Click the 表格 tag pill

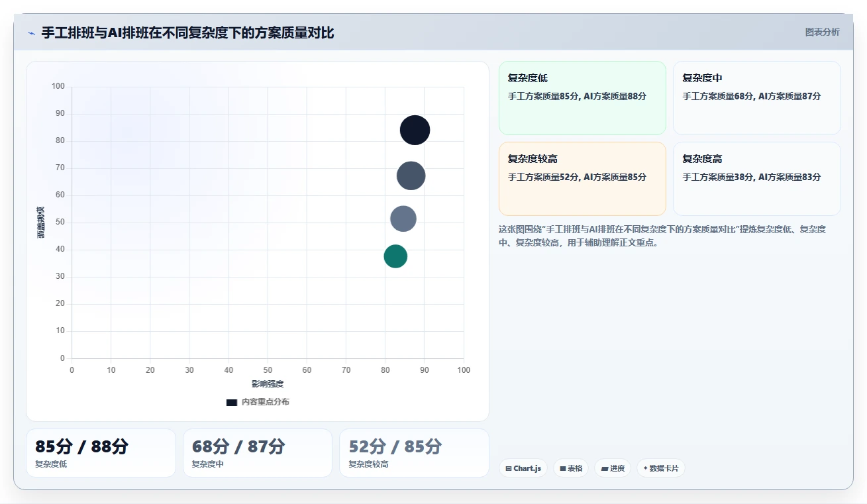click(571, 468)
